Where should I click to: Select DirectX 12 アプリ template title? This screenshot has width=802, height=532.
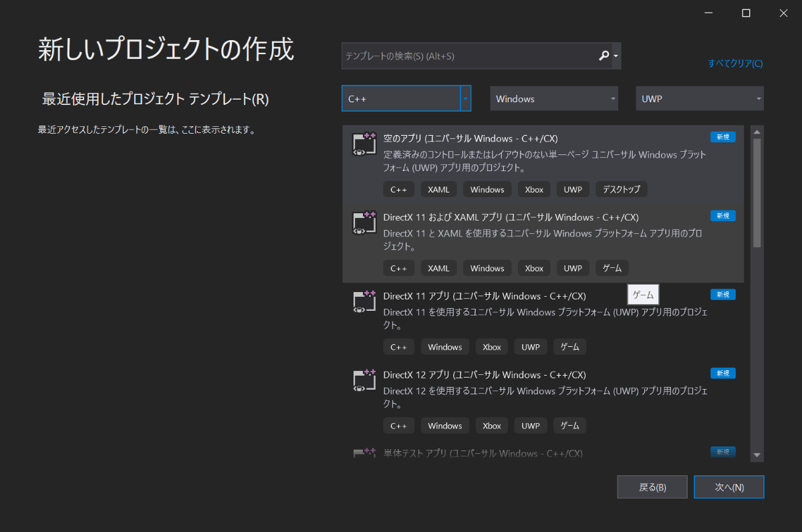[x=485, y=375]
